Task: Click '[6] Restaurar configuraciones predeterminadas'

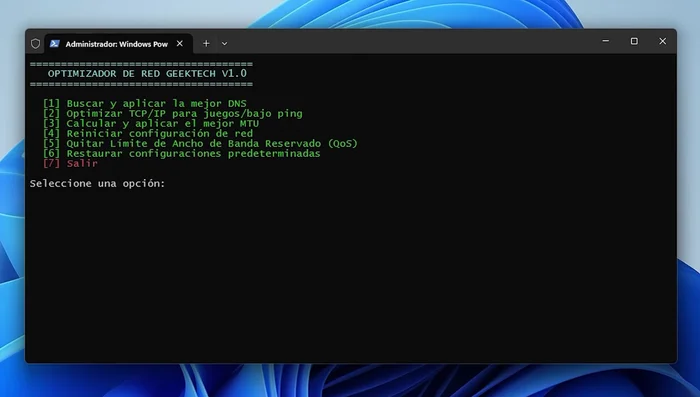Action: [x=182, y=153]
